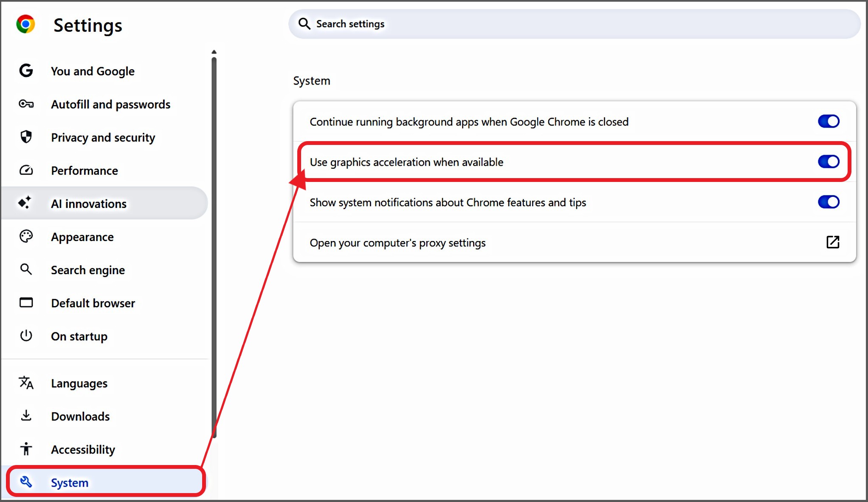Click the key icon for Autofill and passwords

tap(26, 104)
